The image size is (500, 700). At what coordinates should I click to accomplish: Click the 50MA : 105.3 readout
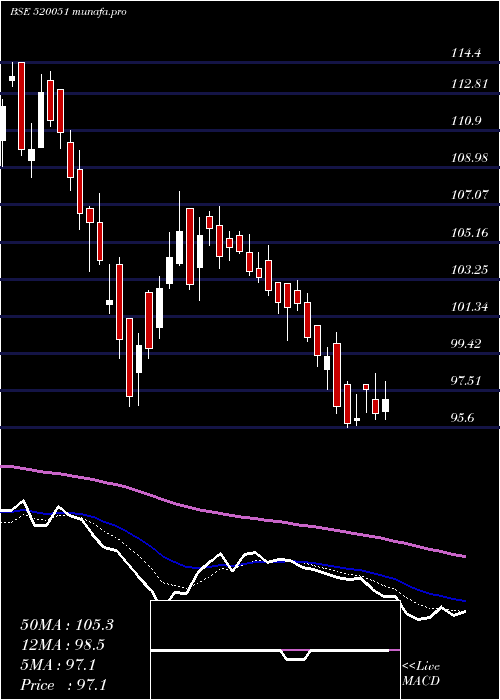[x=67, y=625]
